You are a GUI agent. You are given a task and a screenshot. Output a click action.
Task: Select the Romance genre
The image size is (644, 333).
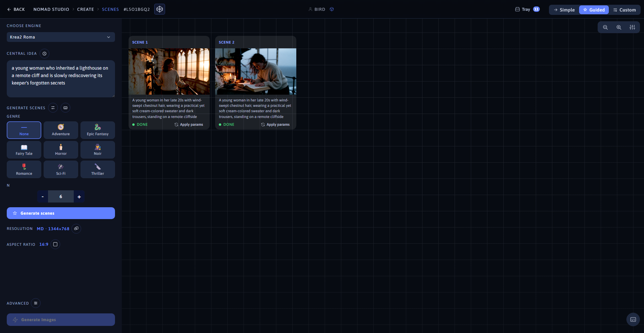click(24, 169)
